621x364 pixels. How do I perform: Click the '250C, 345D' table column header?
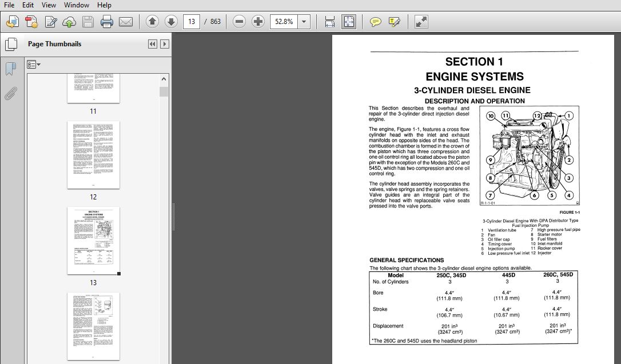(x=451, y=275)
